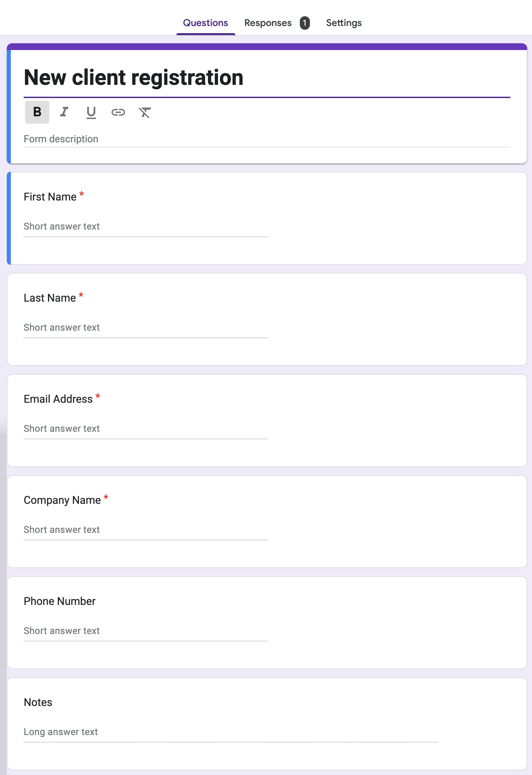Switch to the Responses tab
The image size is (532, 775).
pos(268,23)
